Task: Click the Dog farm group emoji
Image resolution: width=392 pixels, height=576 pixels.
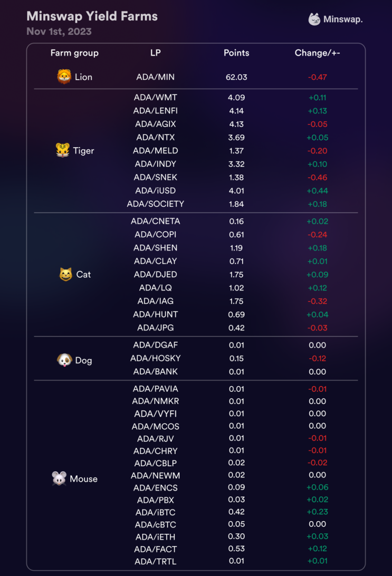Action: (x=64, y=360)
